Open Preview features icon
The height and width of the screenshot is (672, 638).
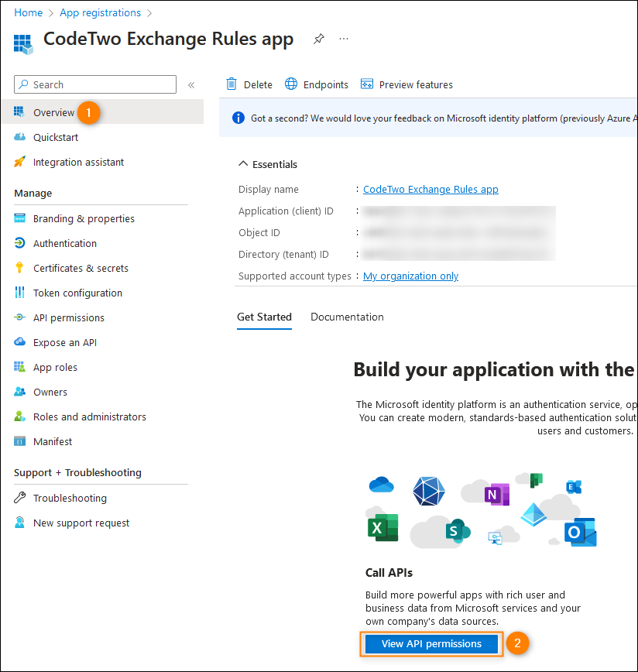[367, 84]
